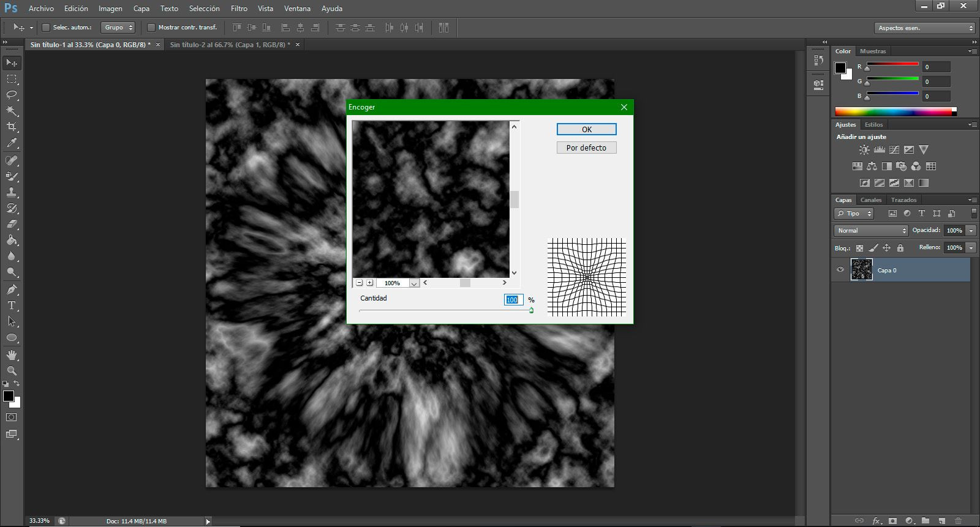Click the Cantidad percentage input field

(513, 300)
